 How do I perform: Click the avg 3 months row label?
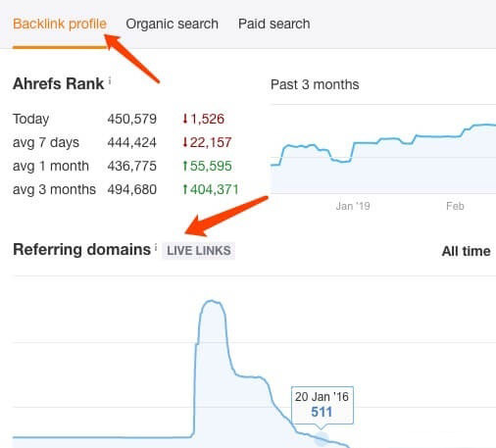[54, 189]
